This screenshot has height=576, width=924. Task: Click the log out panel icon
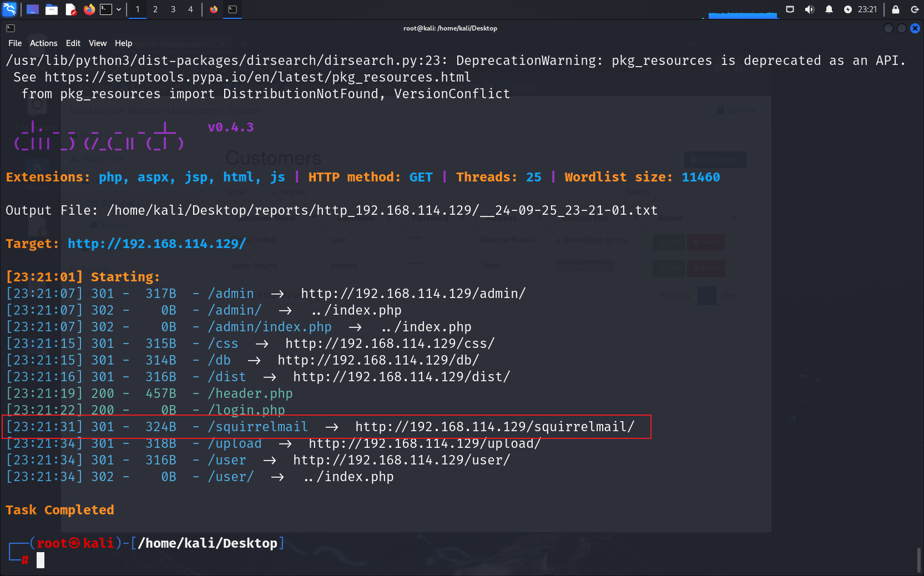(915, 9)
